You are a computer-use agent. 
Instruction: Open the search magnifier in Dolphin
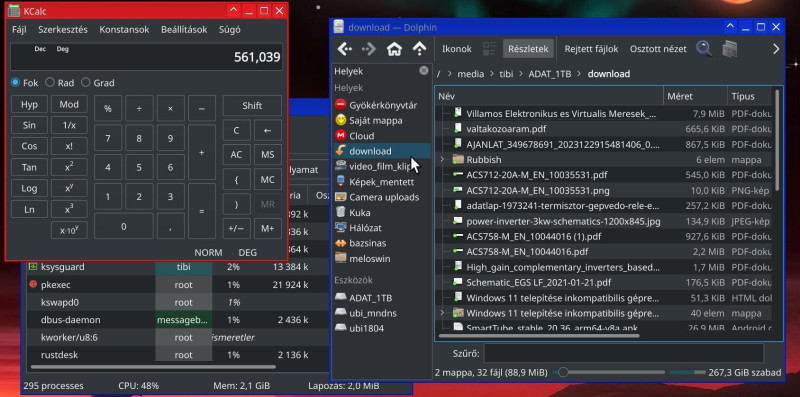point(705,49)
